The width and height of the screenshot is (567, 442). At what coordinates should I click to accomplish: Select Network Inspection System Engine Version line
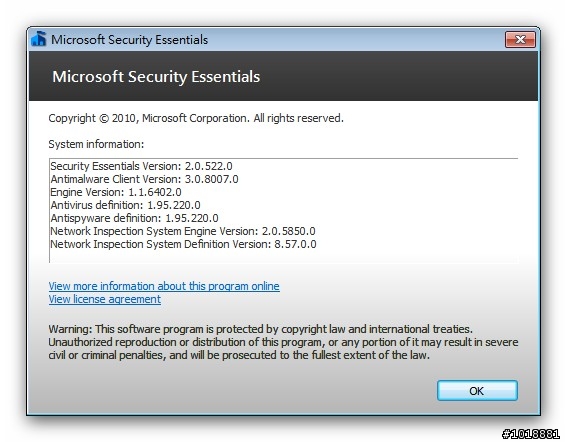pyautogui.click(x=183, y=231)
